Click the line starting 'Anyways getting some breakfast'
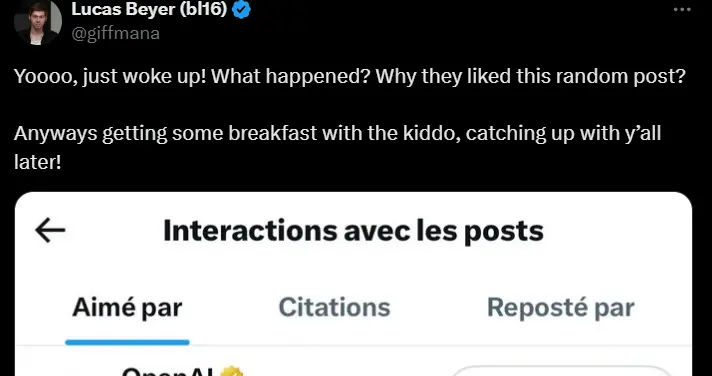Viewport: 712px width, 376px height. point(337,134)
